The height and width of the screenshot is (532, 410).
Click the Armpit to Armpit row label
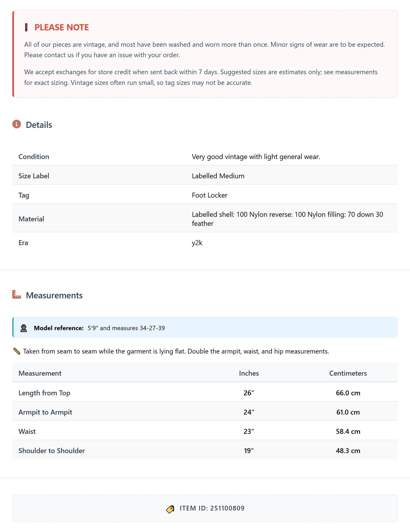point(45,412)
